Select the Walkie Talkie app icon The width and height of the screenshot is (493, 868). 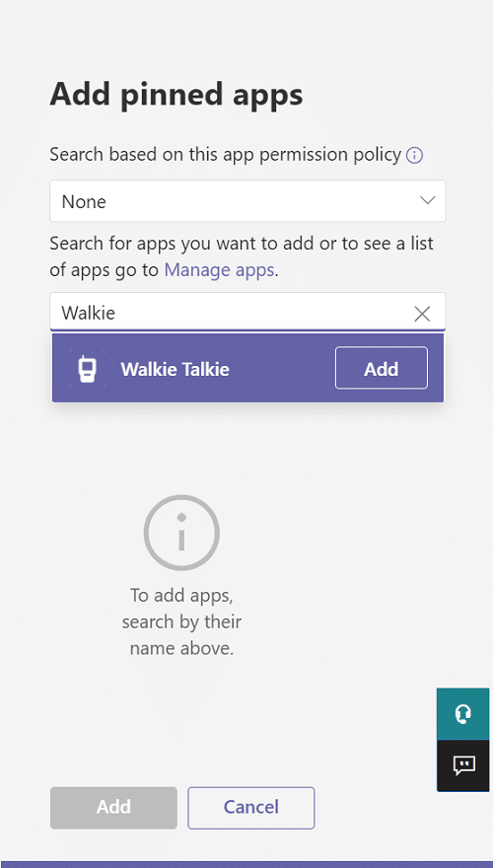coord(88,369)
